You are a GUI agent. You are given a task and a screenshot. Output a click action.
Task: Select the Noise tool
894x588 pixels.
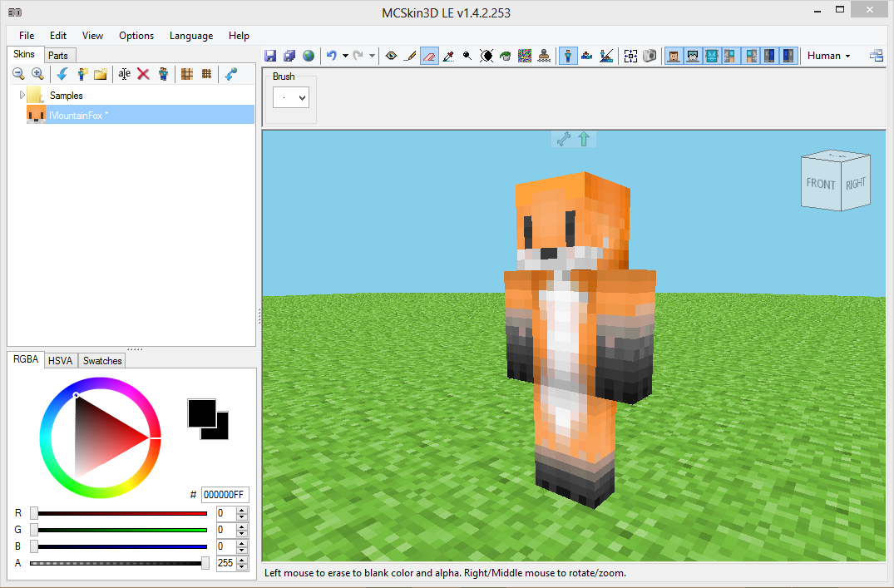tap(525, 56)
